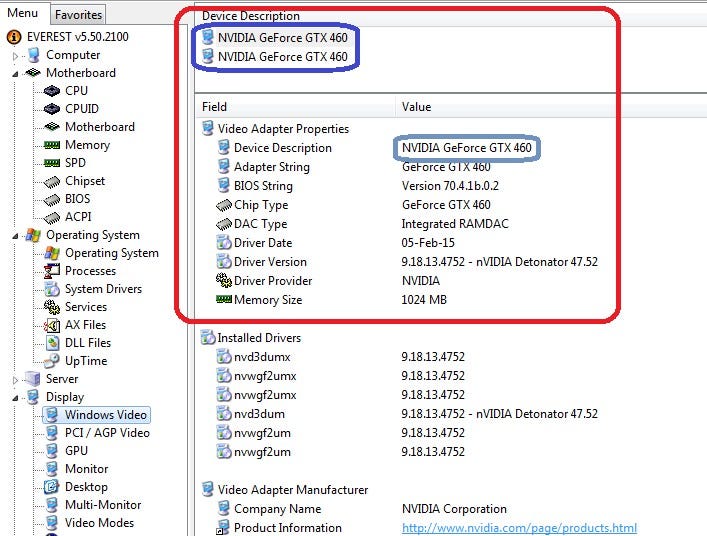This screenshot has width=707, height=536.
Task: Click the Driver Date row icon
Action: coord(224,243)
